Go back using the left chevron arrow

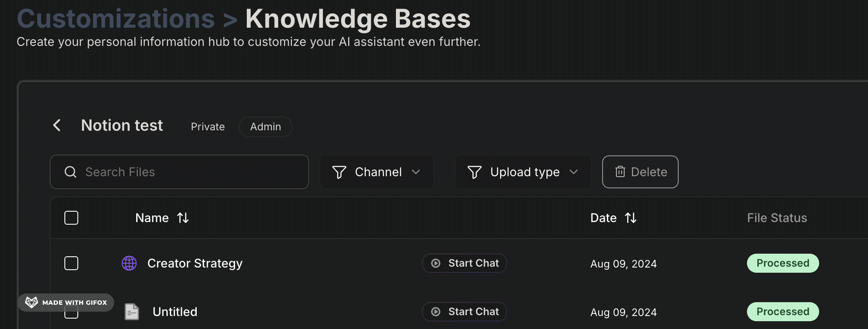(x=57, y=126)
